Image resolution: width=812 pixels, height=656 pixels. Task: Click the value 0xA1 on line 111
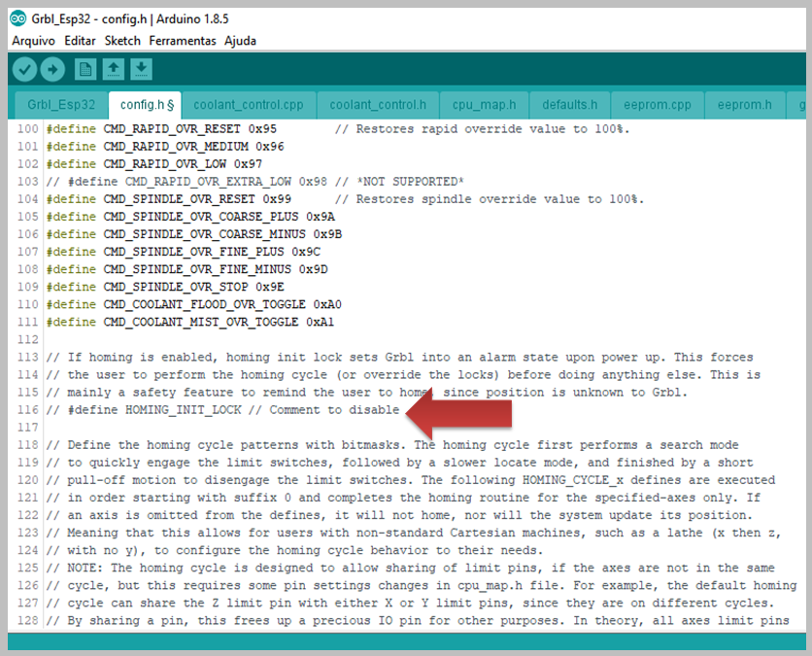click(320, 323)
